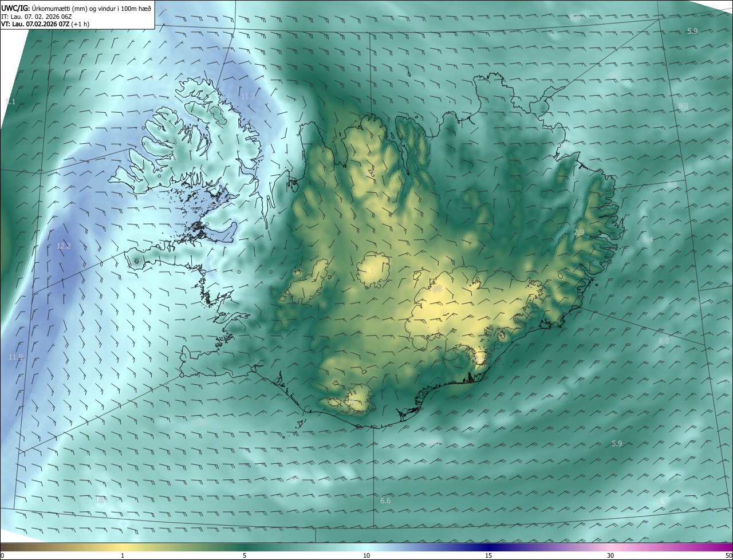Select the 5.9 value in the northeast corner
The image size is (733, 560).
(692, 31)
